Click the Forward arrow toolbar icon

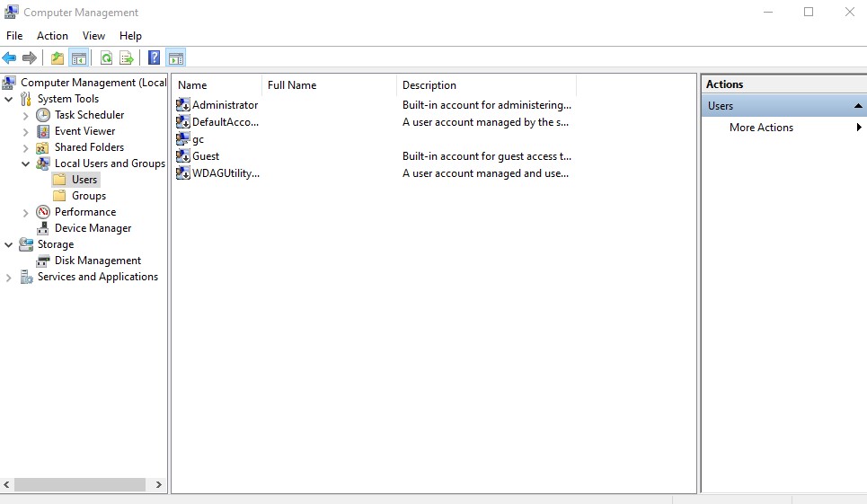coord(30,57)
